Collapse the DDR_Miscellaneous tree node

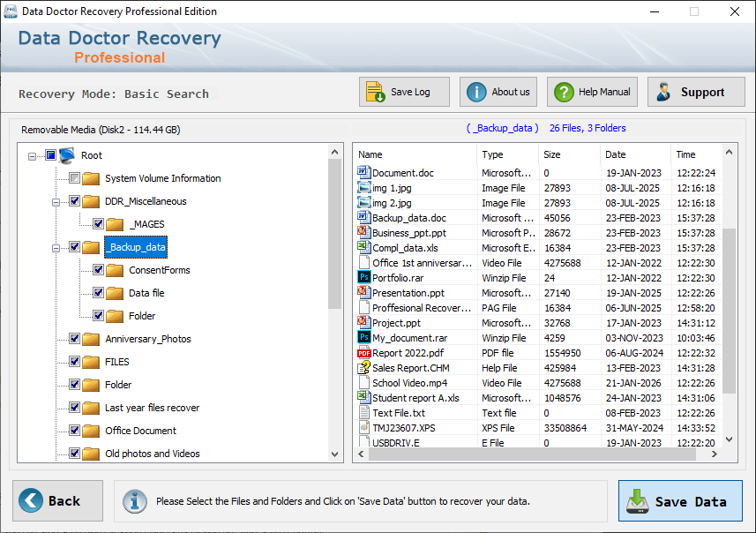pyautogui.click(x=56, y=202)
